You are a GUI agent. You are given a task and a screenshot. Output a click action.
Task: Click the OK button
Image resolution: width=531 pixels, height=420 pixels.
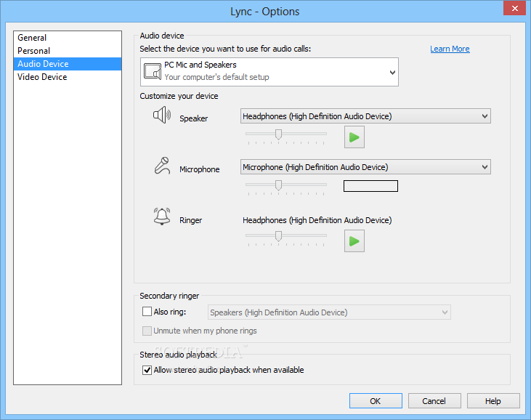(x=376, y=401)
